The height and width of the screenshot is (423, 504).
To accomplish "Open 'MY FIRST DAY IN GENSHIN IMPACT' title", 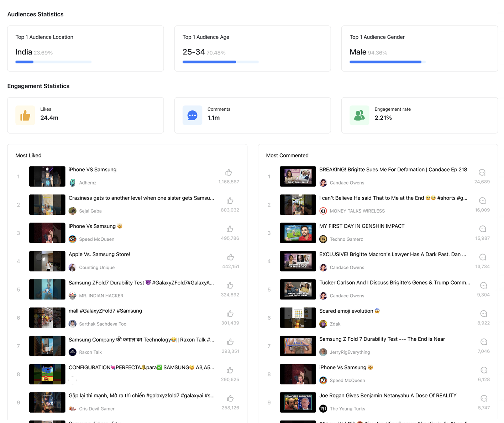I will pyautogui.click(x=362, y=226).
